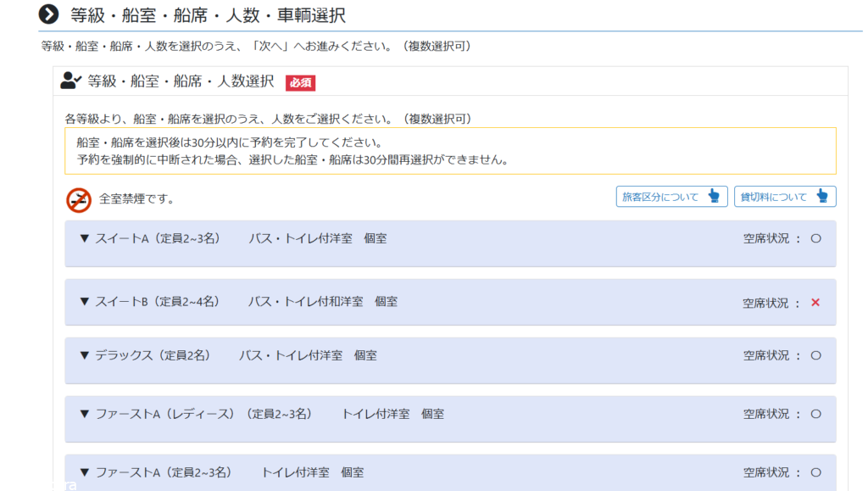Click the hand pointer icon on 旅客区分について
The height and width of the screenshot is (491, 868).
[714, 197]
